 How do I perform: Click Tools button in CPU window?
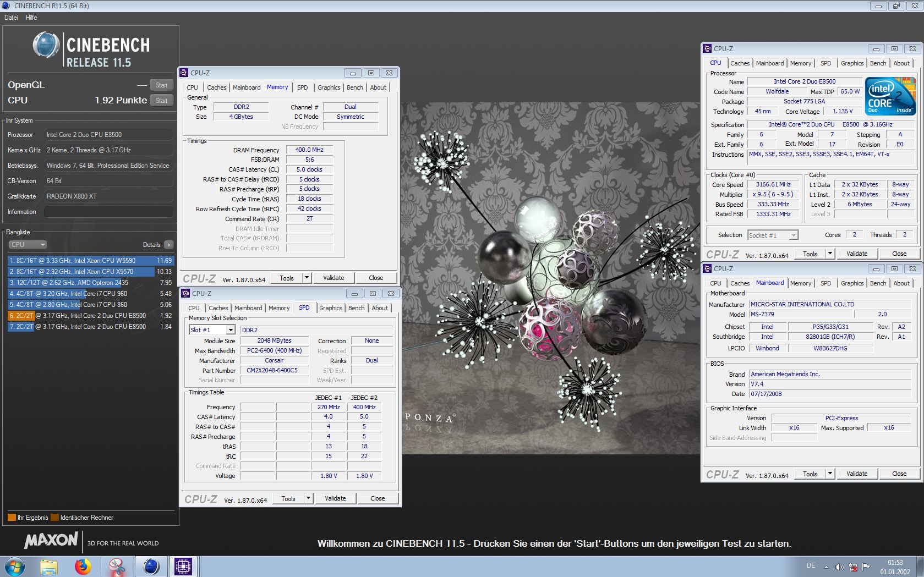tap(810, 254)
